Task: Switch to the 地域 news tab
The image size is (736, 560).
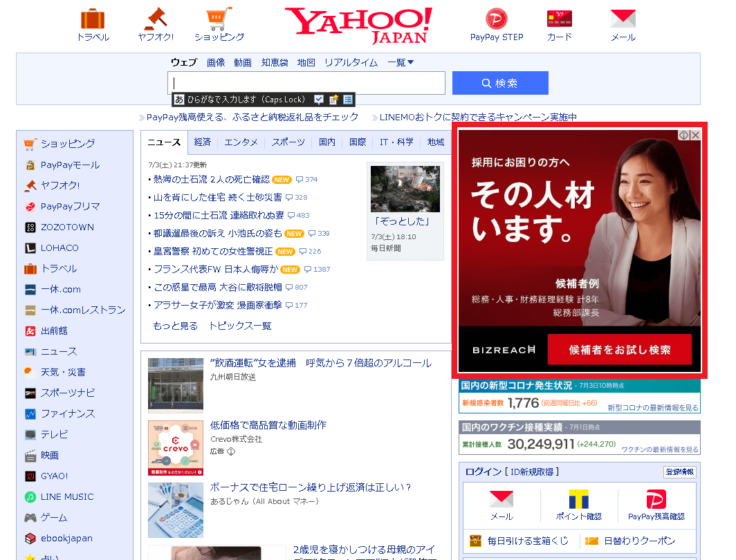Action: 436,142
